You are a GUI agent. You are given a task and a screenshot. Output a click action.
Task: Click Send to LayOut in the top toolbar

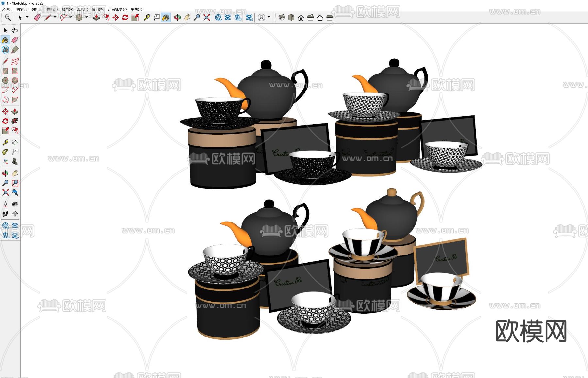tap(238, 18)
